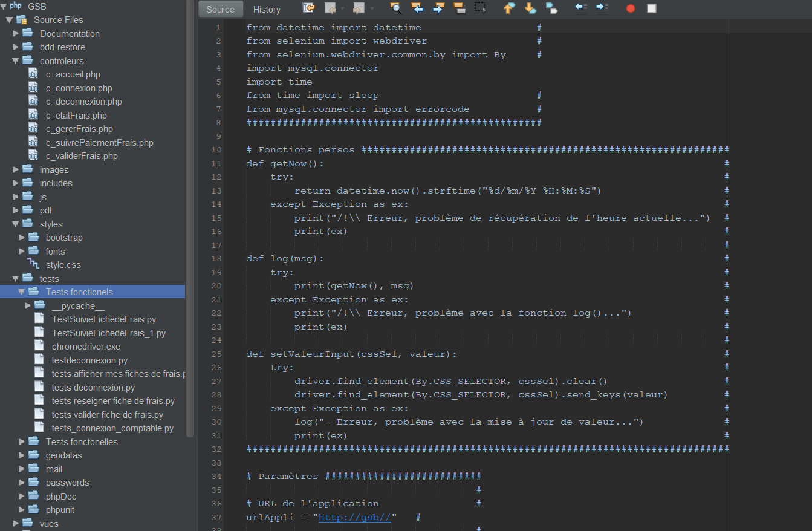Viewport: 812px width, 531px height.
Task: Switch to the History tab
Action: [267, 9]
